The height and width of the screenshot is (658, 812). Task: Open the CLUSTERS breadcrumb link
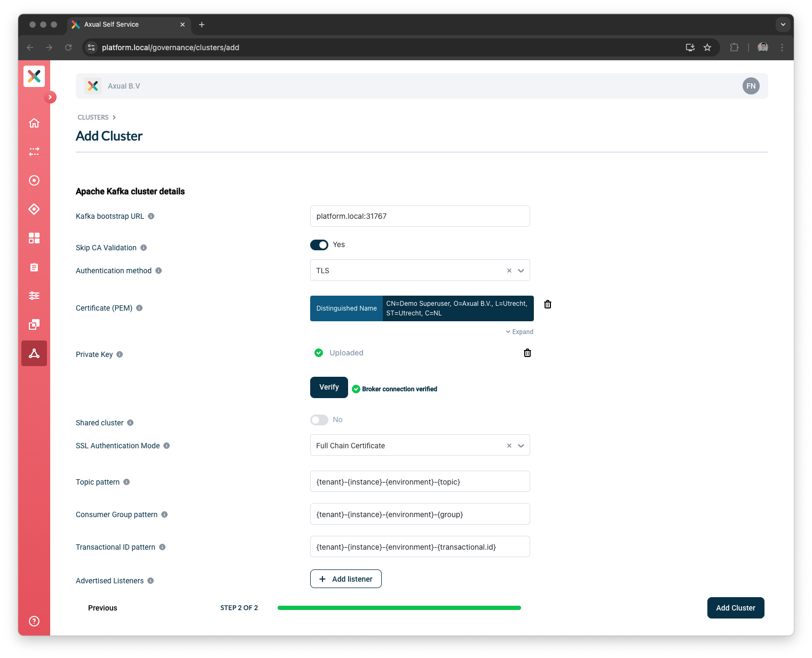pyautogui.click(x=92, y=117)
